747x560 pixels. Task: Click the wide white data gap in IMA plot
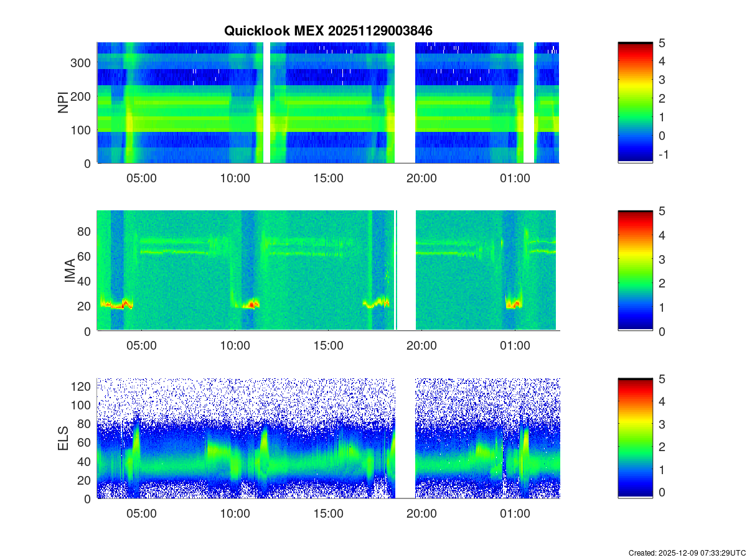[x=406, y=271]
